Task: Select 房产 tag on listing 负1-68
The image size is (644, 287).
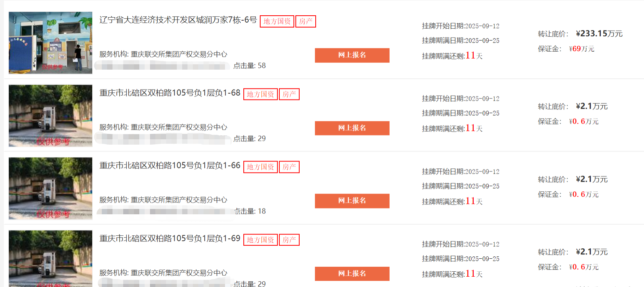Action: pyautogui.click(x=289, y=94)
